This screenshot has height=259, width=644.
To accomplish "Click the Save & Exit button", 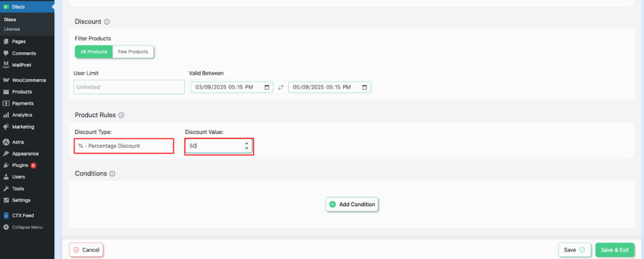I will click(x=615, y=250).
